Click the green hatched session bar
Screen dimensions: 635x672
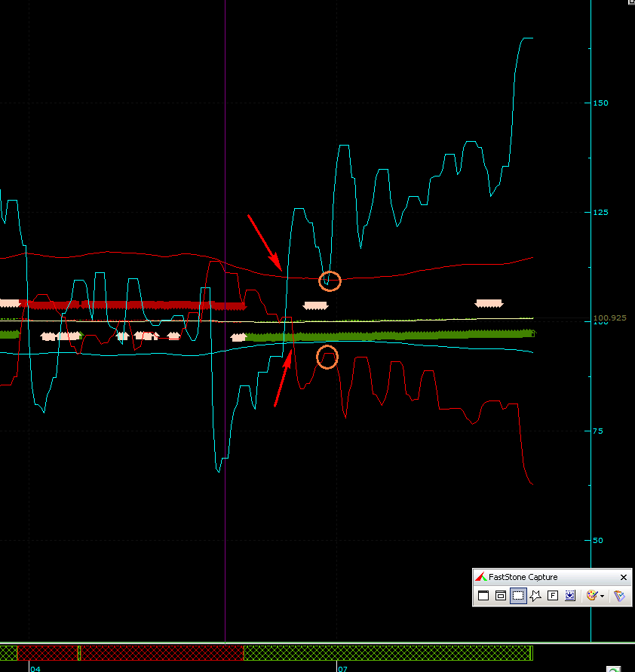[x=388, y=652]
